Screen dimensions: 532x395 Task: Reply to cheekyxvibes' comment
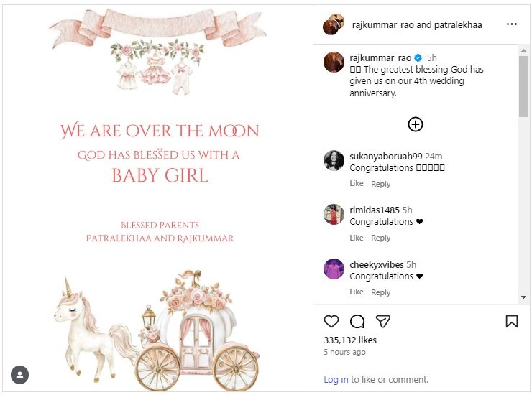point(380,292)
